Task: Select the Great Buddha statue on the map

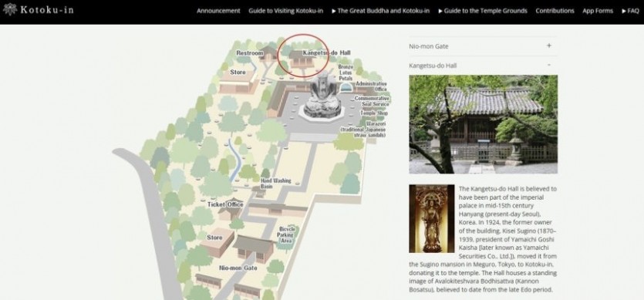Action: (322, 96)
